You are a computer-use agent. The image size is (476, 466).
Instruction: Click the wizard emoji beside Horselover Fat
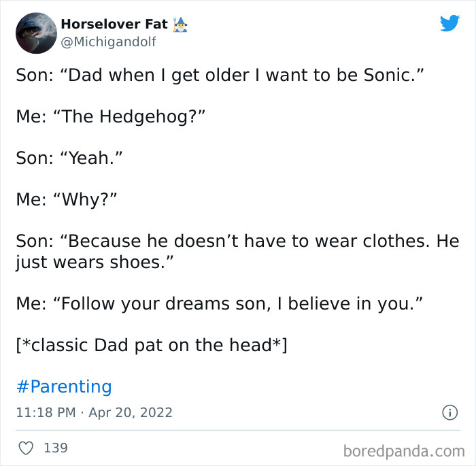[180, 24]
